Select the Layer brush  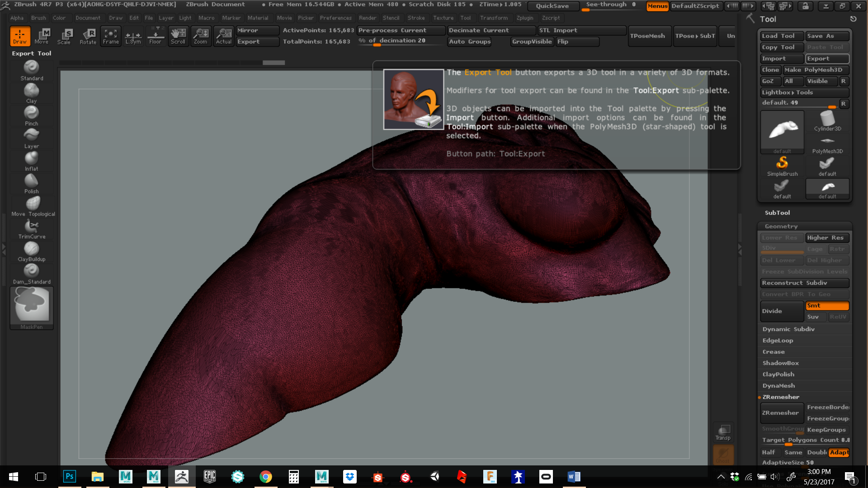coord(32,139)
